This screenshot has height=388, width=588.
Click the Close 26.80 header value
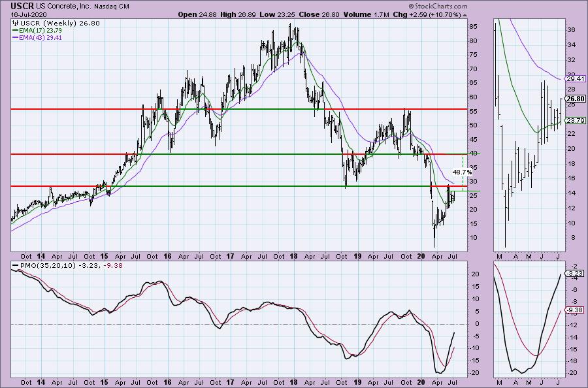pyautogui.click(x=319, y=14)
